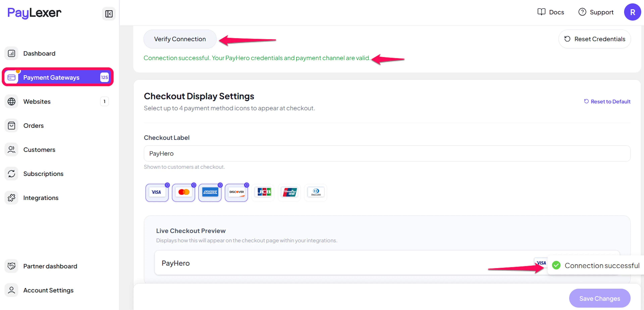Screen dimensions: 644x310
Task: Deselect the Discover payment icon
Action: click(x=236, y=192)
